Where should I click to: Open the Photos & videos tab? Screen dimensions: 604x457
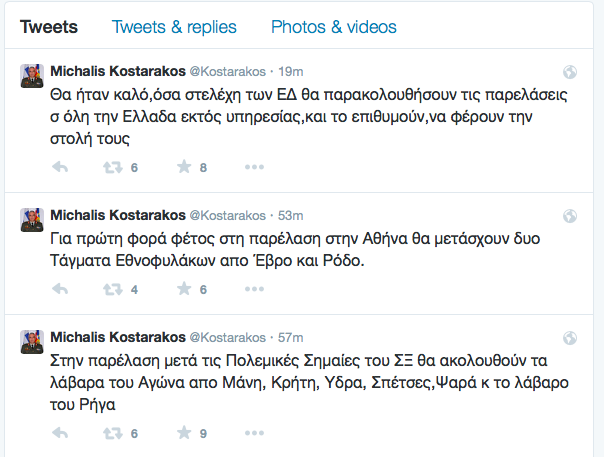pos(333,27)
